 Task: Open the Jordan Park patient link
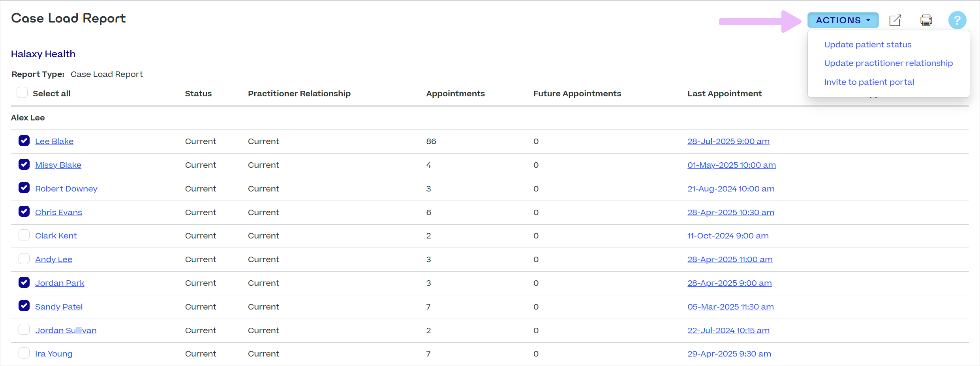(60, 283)
